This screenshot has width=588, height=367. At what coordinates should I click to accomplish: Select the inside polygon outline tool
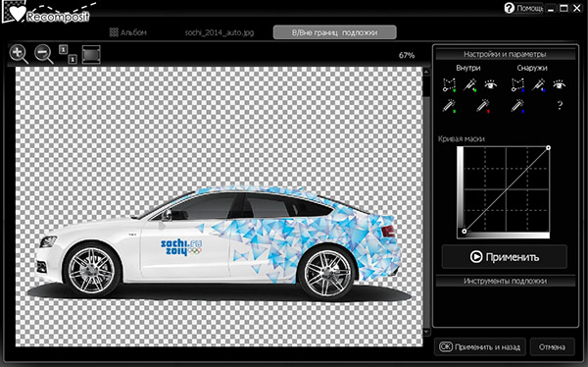tap(449, 85)
